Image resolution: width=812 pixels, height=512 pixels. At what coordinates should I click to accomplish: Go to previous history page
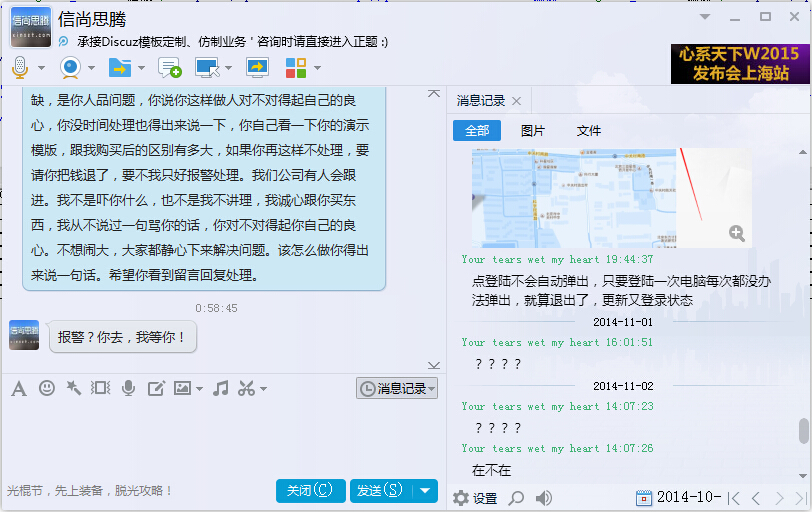pyautogui.click(x=756, y=499)
